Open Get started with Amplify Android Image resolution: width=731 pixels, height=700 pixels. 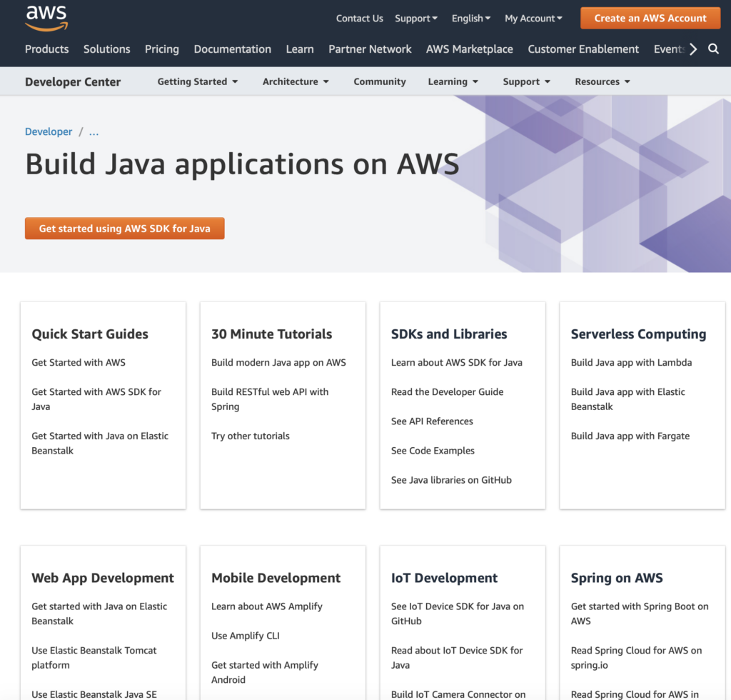coord(264,672)
